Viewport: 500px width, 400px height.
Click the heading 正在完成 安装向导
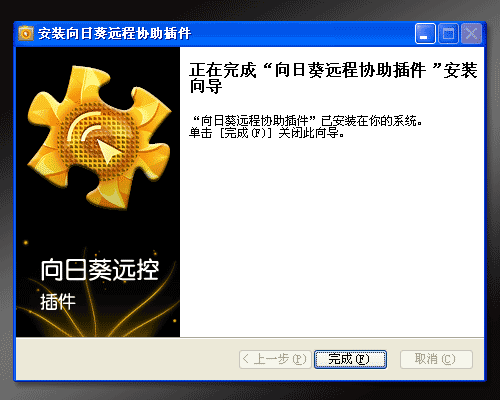point(333,78)
